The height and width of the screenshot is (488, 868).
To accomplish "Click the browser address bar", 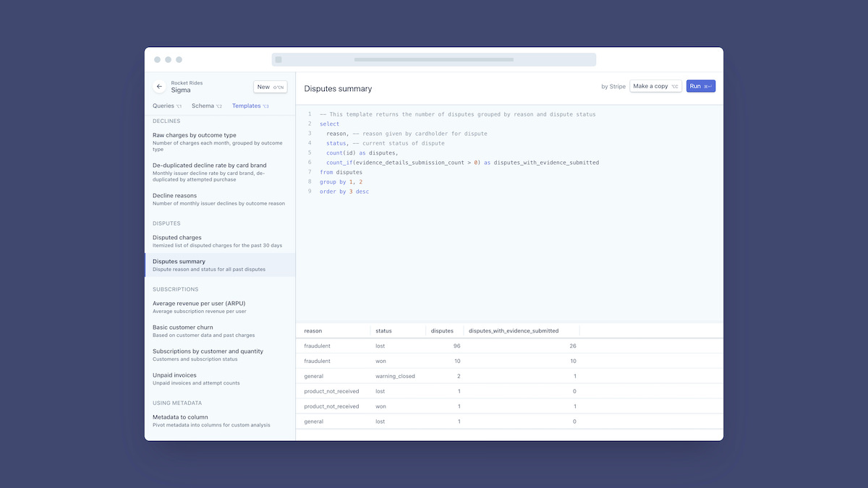I will 434,59.
